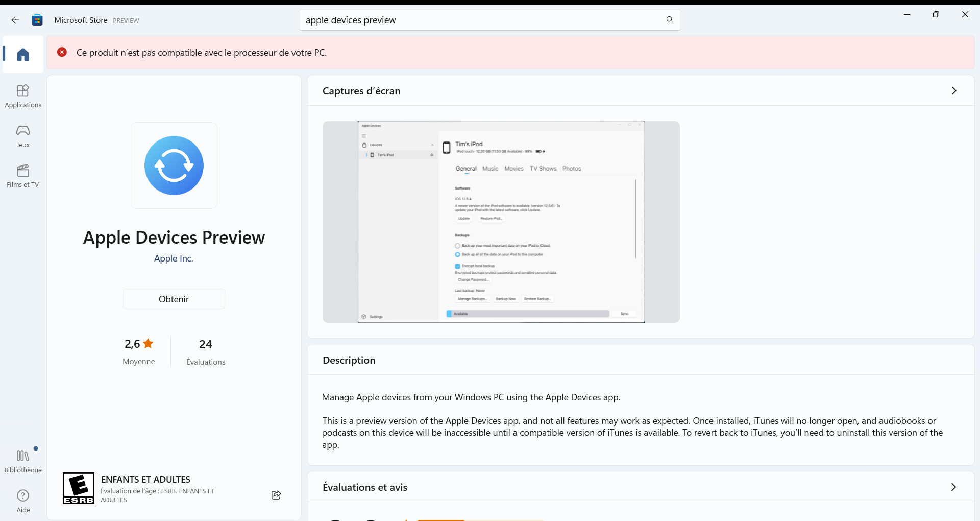This screenshot has width=980, height=521.
Task: Click the Apple Devices Preview app icon
Action: (174, 165)
